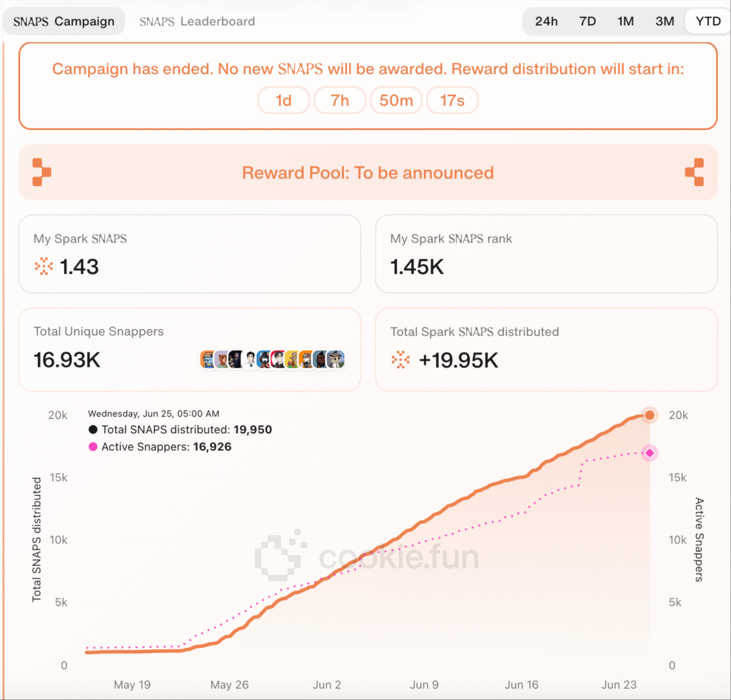Click the My Spark SNAPS rank card
Viewport: 731px width, 700px height.
(546, 254)
